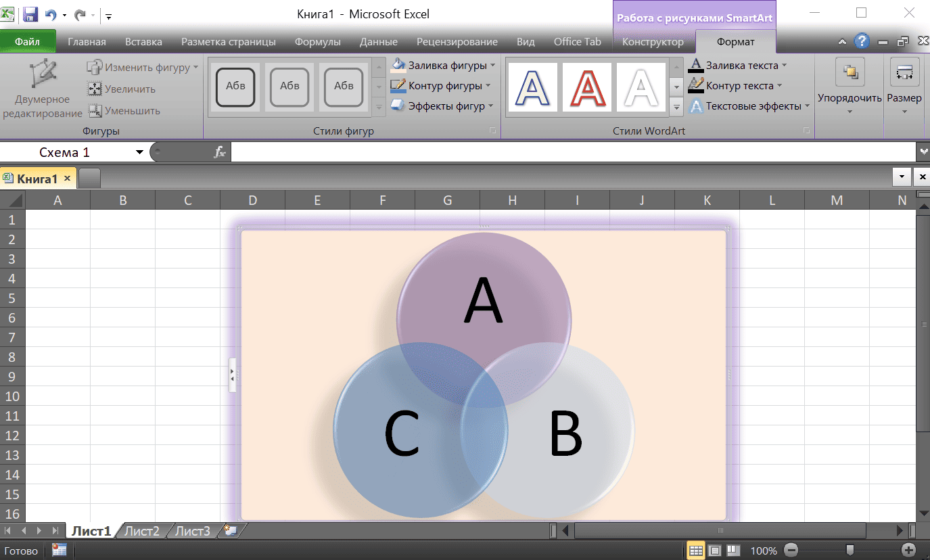Open the Name Box dropdown arrow

pos(139,153)
